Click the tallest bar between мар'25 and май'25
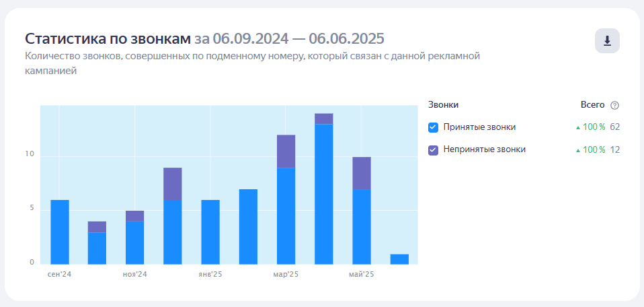Image resolution: width=644 pixels, height=307 pixels. [x=323, y=189]
